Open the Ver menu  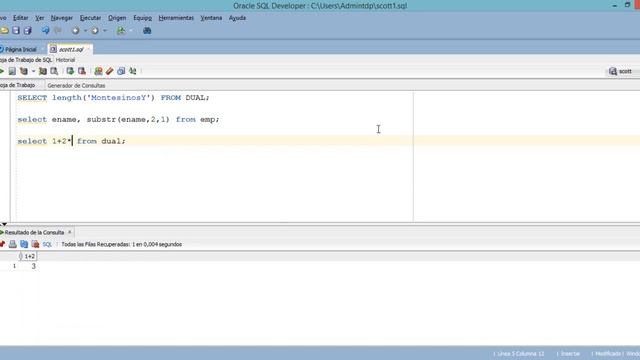click(40, 18)
